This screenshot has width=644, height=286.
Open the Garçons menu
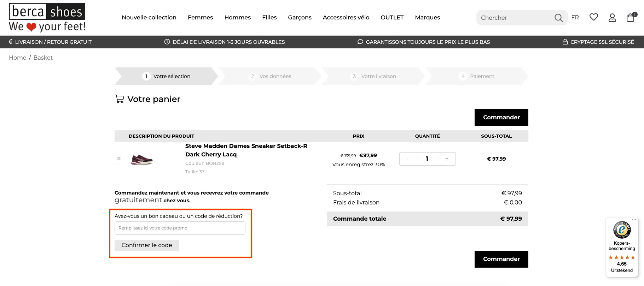click(300, 17)
